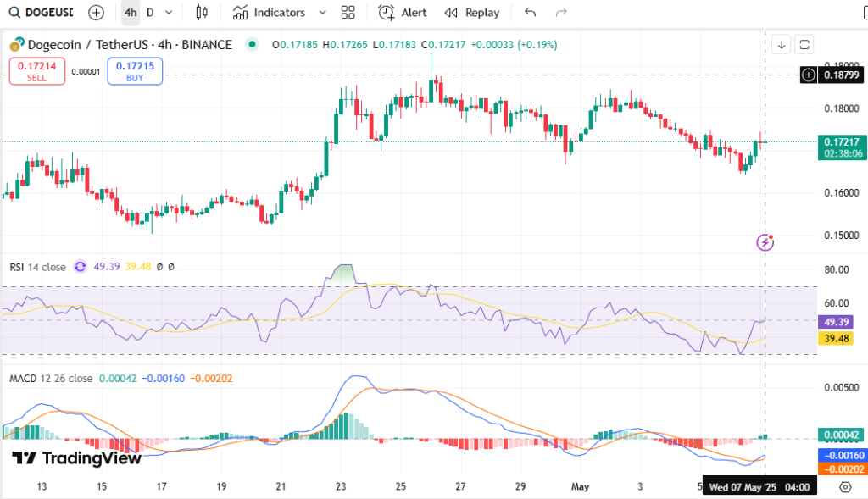
Task: Click the RSI 14 close indicator legend
Action: pyautogui.click(x=37, y=267)
